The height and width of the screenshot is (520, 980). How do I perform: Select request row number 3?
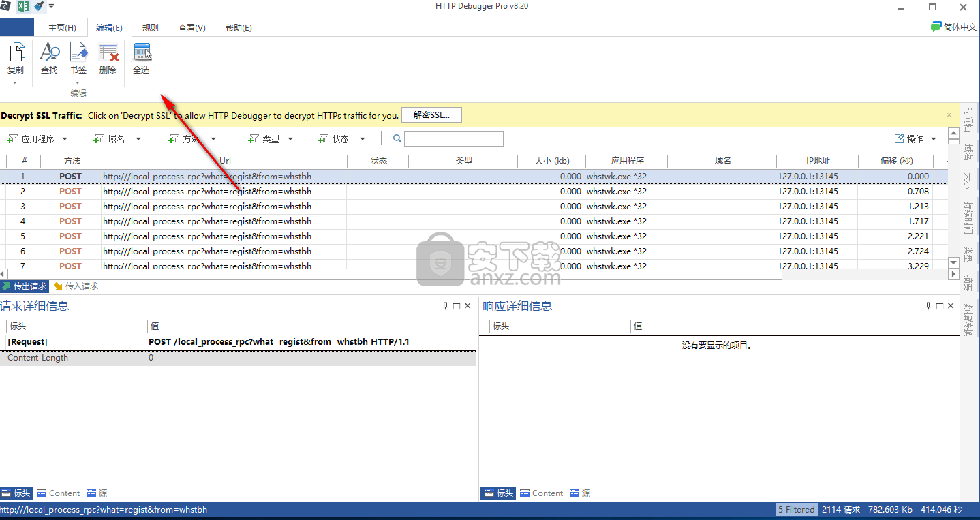(474, 206)
